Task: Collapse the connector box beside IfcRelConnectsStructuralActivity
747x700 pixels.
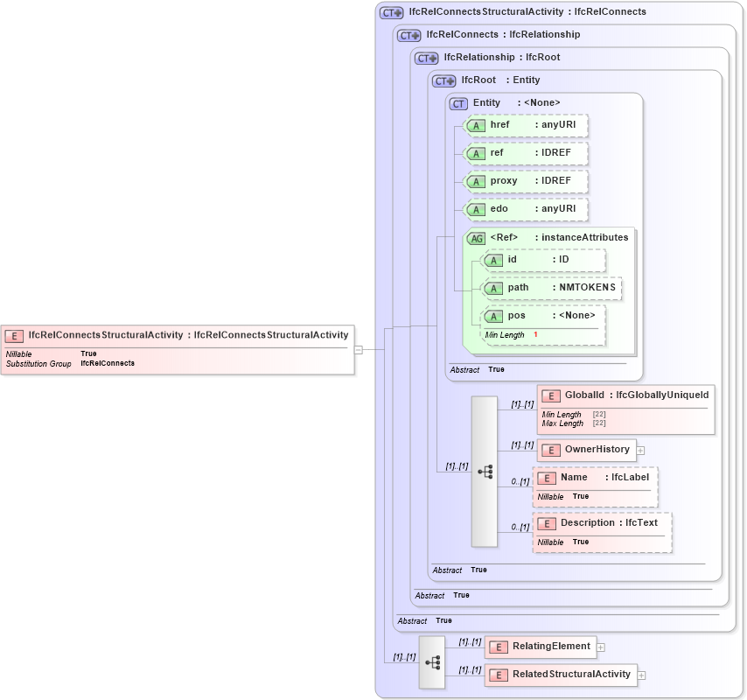Action: [x=360, y=350]
